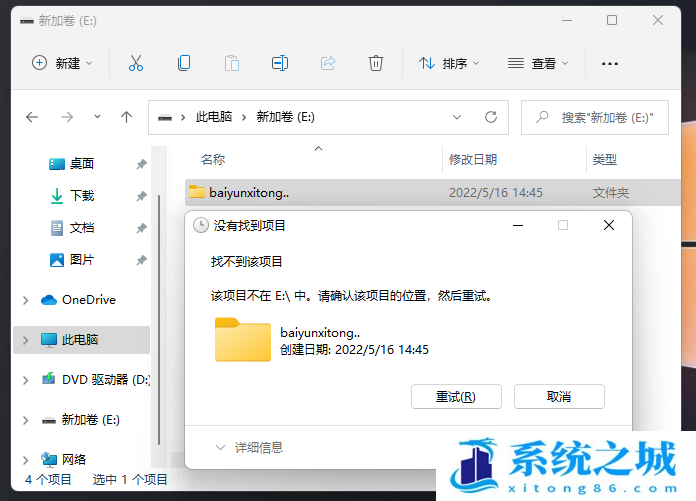Close the 没有找到项目 dialog
The height and width of the screenshot is (501, 696).
609,225
